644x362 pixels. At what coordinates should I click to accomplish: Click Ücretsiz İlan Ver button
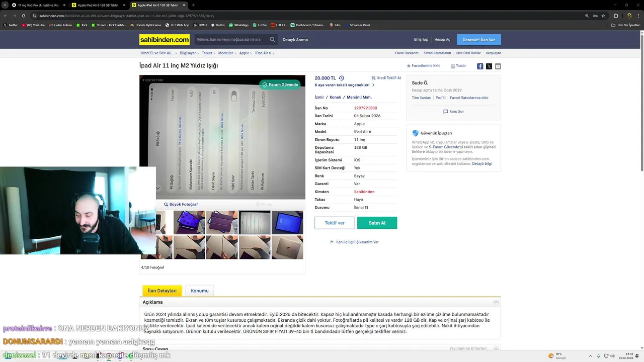(478, 40)
